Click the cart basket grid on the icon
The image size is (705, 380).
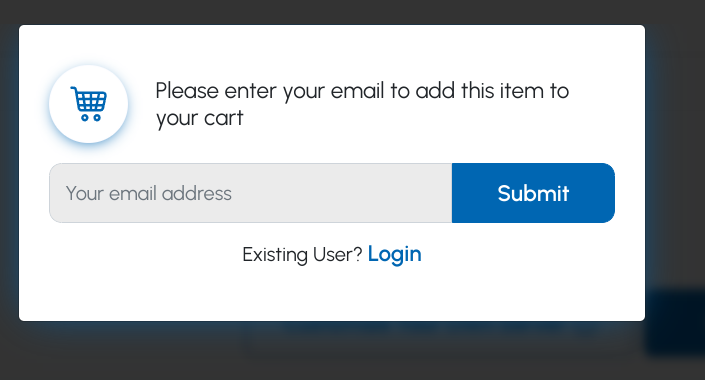tap(91, 102)
